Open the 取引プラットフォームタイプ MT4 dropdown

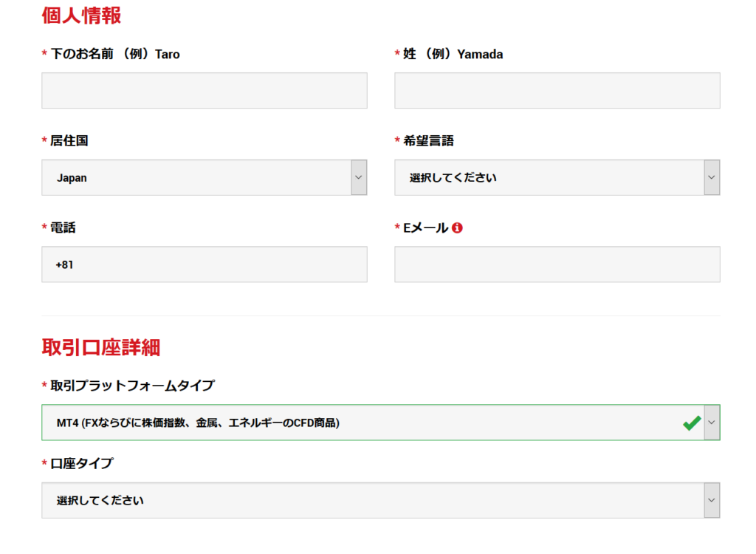tap(380, 423)
